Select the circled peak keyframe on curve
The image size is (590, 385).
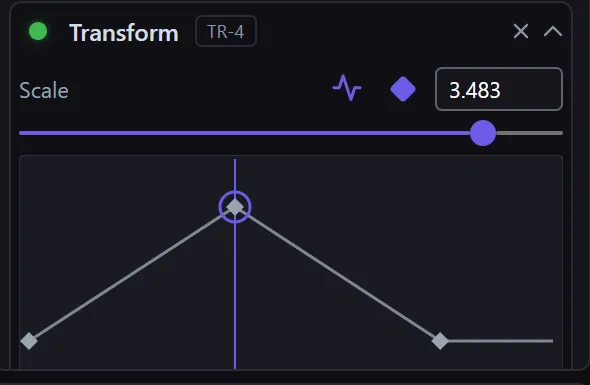pyautogui.click(x=235, y=207)
